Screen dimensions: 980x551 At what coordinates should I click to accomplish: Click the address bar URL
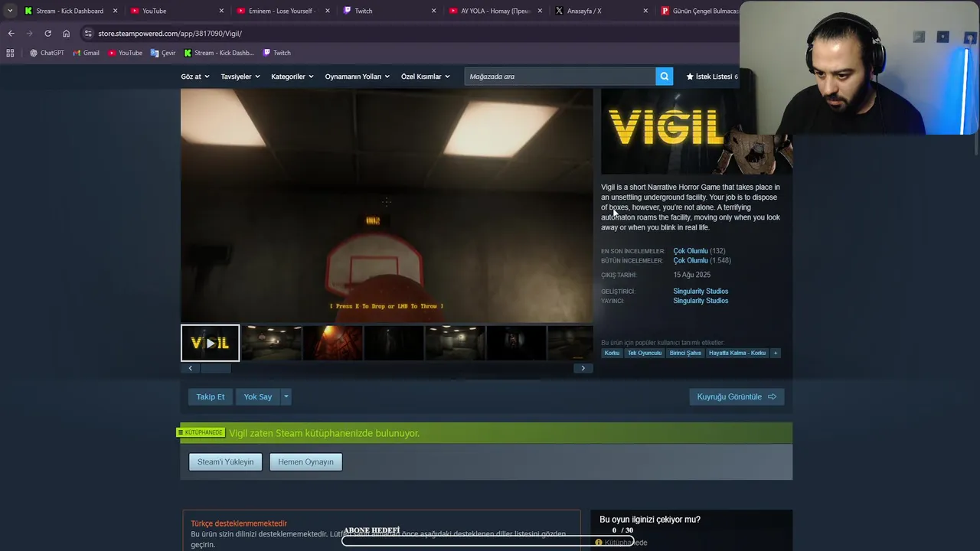[x=170, y=33]
